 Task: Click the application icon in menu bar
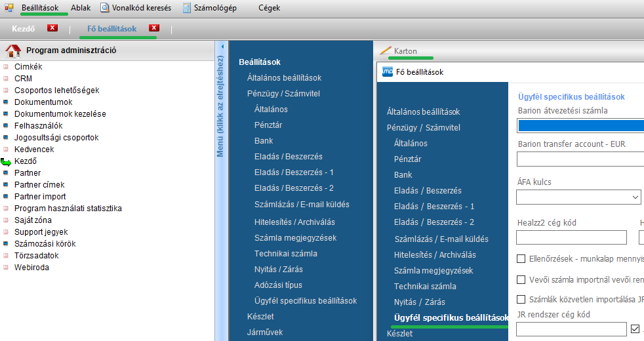(x=9, y=8)
